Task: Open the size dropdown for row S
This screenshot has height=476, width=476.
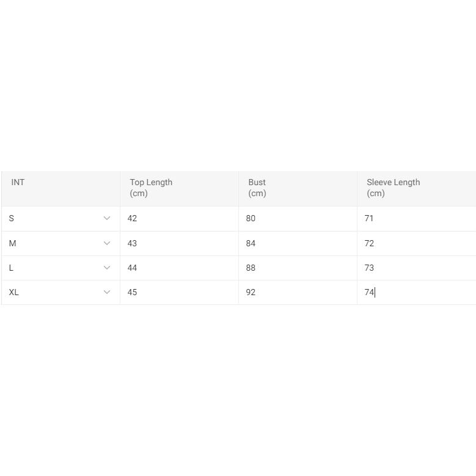Action: click(x=107, y=218)
